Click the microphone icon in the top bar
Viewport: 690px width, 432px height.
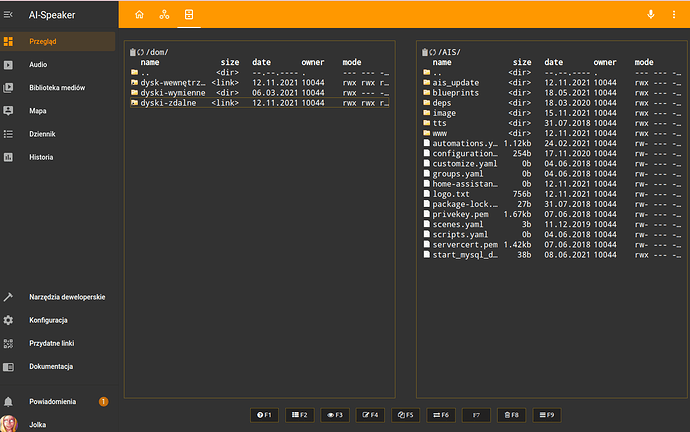tap(650, 15)
